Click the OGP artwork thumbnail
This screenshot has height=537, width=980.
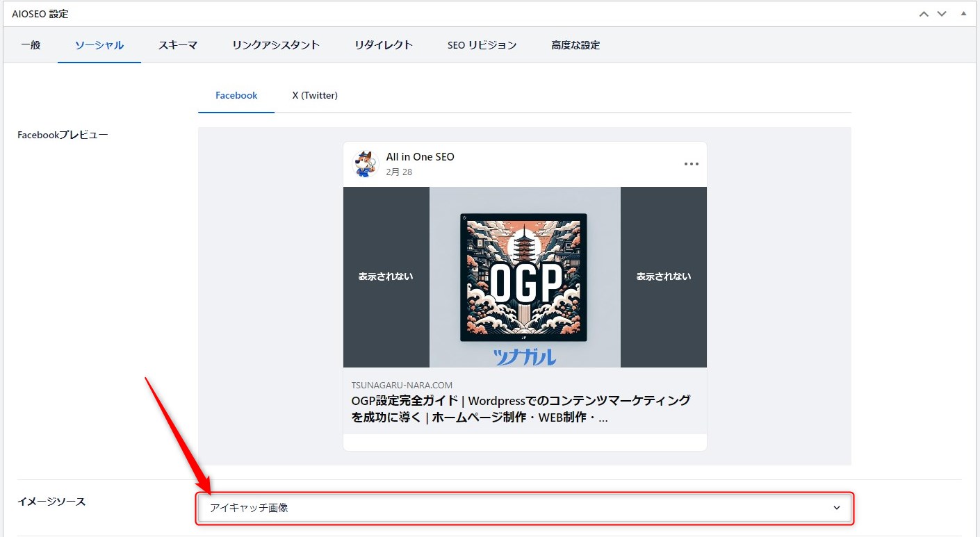click(524, 276)
